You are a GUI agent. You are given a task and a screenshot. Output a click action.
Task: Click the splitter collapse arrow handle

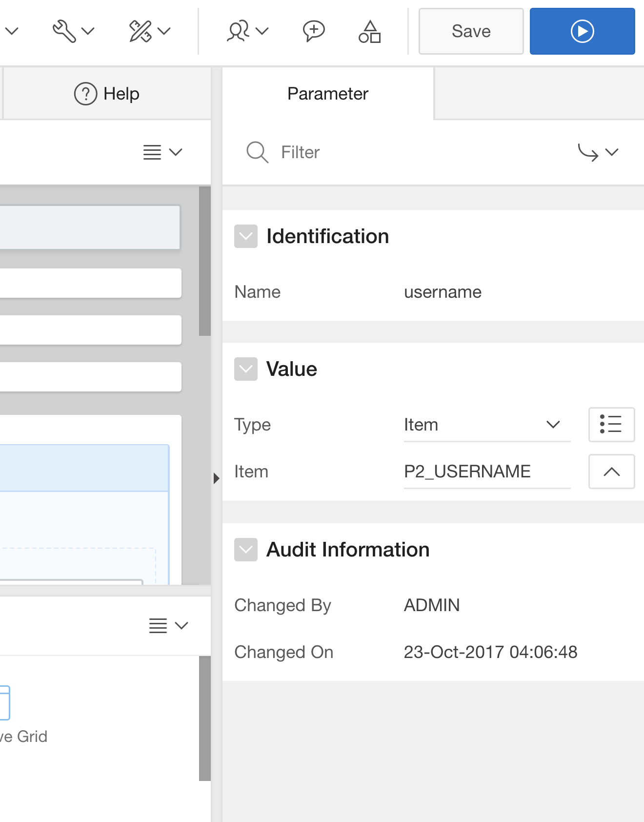tap(217, 478)
